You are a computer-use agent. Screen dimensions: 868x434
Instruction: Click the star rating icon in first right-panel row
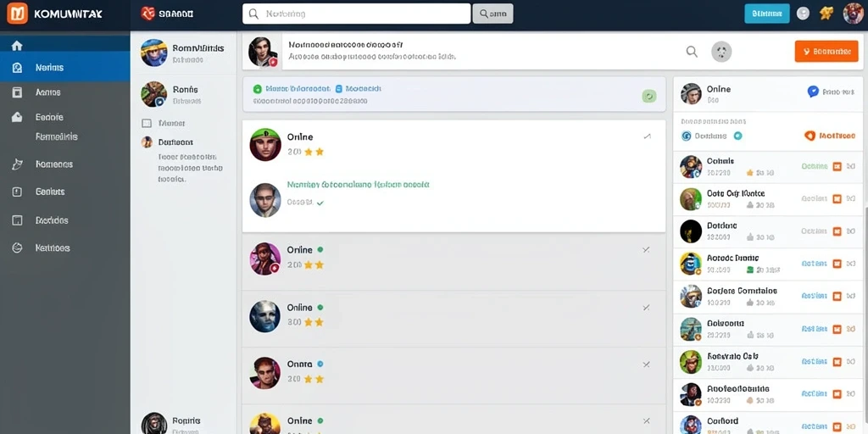(x=750, y=173)
